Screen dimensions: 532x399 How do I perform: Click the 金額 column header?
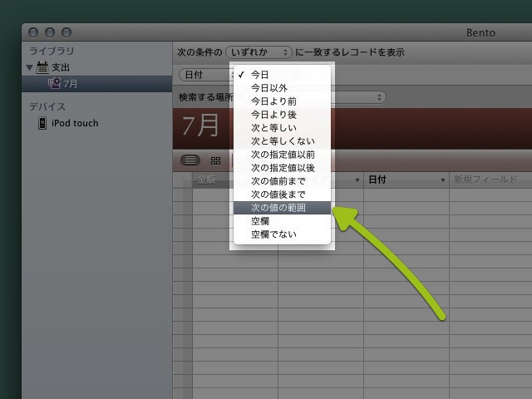coord(213,180)
